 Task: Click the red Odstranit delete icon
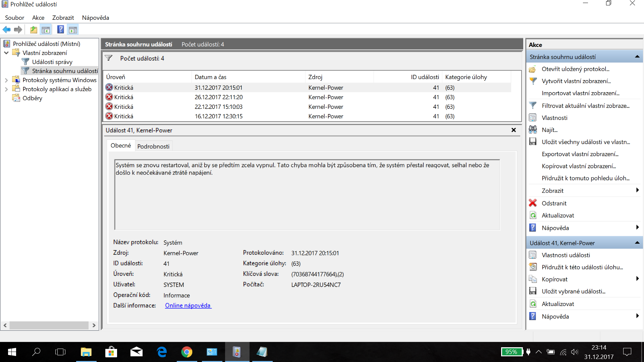(x=533, y=203)
